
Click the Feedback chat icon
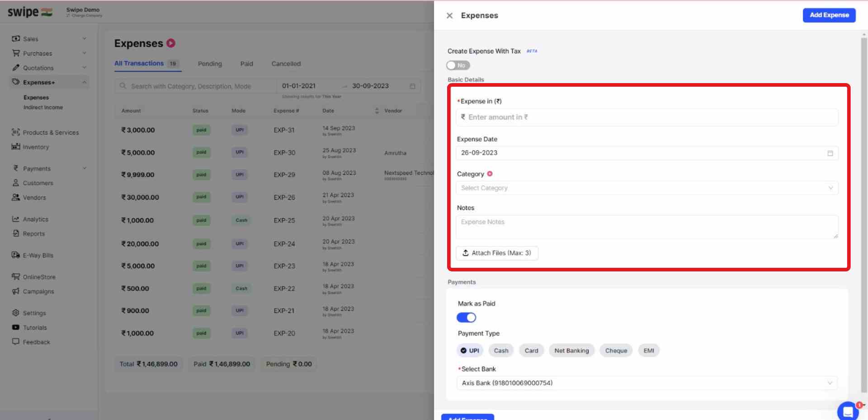[x=16, y=341]
